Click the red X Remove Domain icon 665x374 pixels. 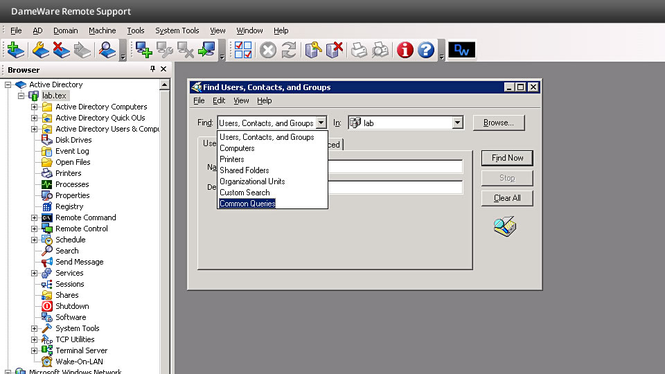(x=61, y=50)
